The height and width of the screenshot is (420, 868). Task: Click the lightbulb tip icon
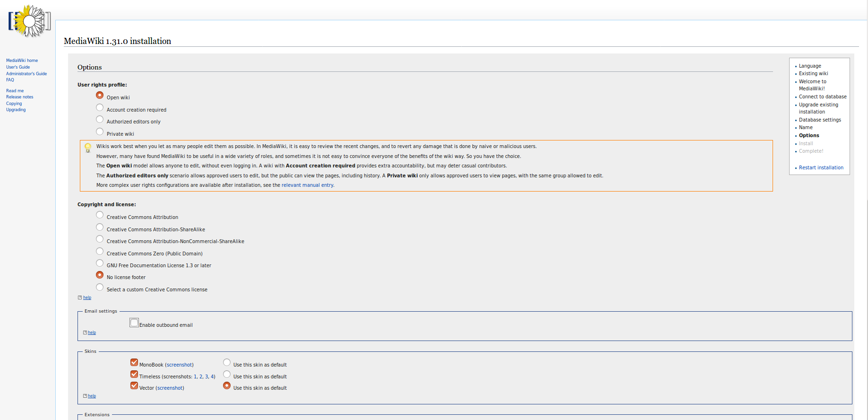tap(88, 148)
